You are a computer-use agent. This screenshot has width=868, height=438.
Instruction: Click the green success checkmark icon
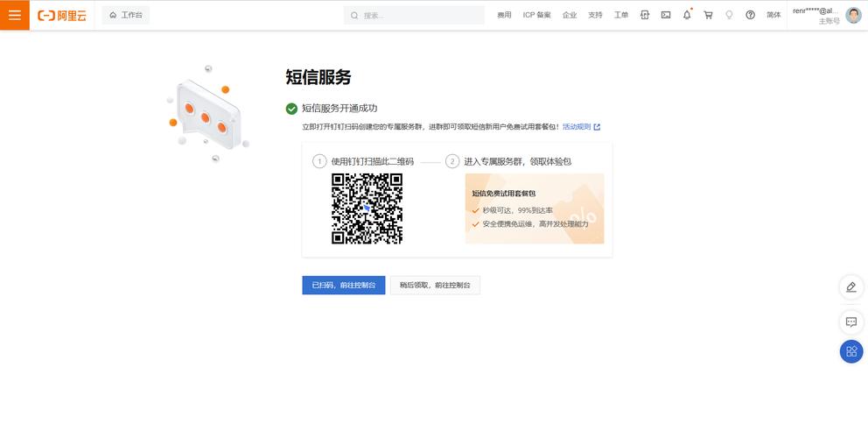coord(291,109)
